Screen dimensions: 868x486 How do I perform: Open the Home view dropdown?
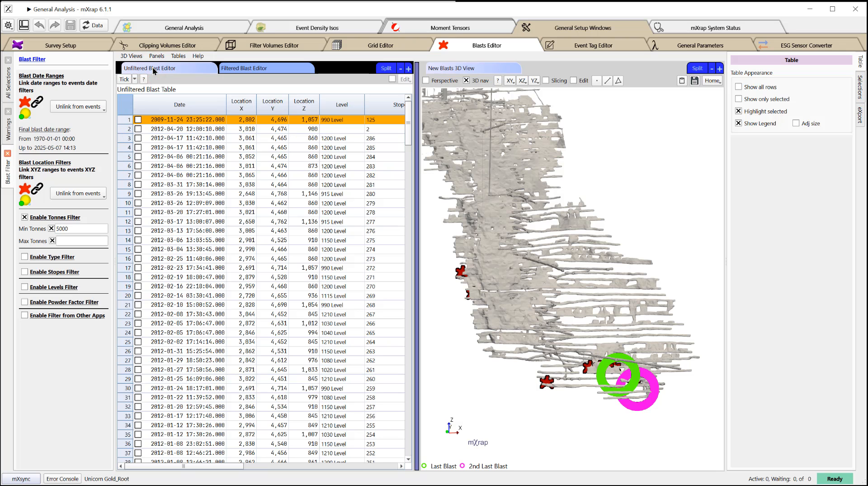pyautogui.click(x=713, y=81)
